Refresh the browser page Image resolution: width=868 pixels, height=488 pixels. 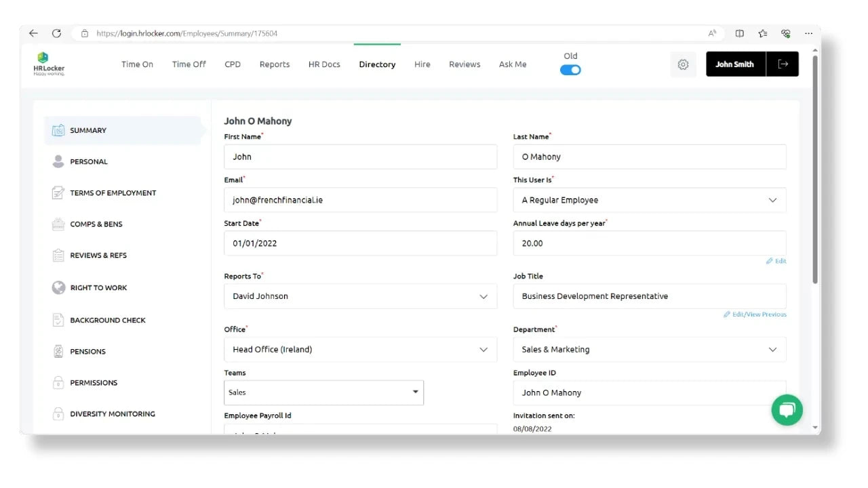56,33
